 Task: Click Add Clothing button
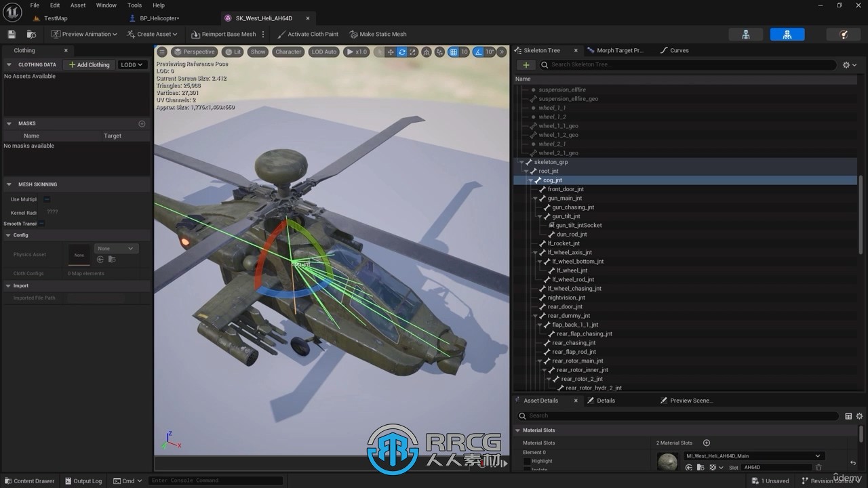[89, 65]
